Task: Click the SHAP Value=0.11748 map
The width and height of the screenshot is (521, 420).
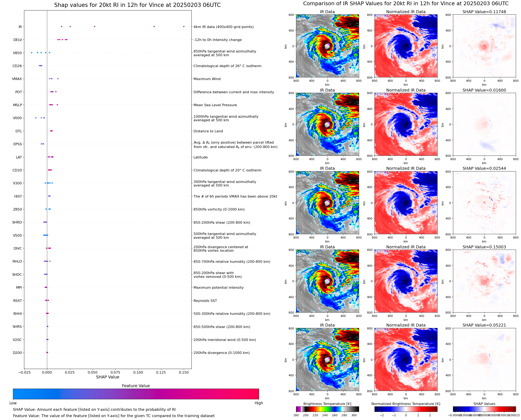Action: pyautogui.click(x=484, y=46)
